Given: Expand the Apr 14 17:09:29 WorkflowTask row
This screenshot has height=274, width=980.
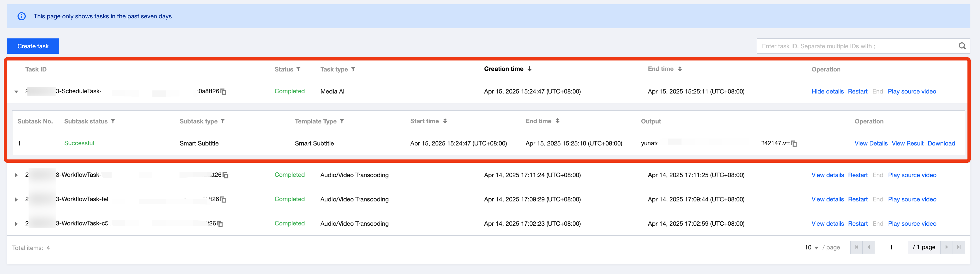Looking at the screenshot, I should 16,199.
